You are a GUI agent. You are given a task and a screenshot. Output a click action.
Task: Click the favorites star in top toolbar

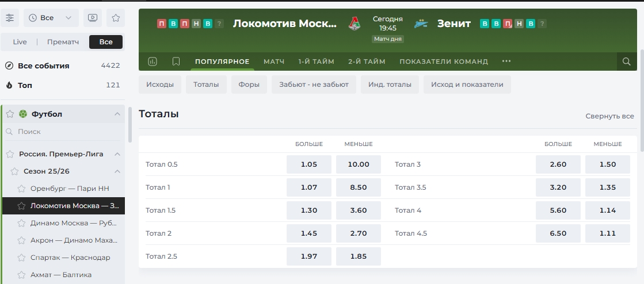(116, 18)
